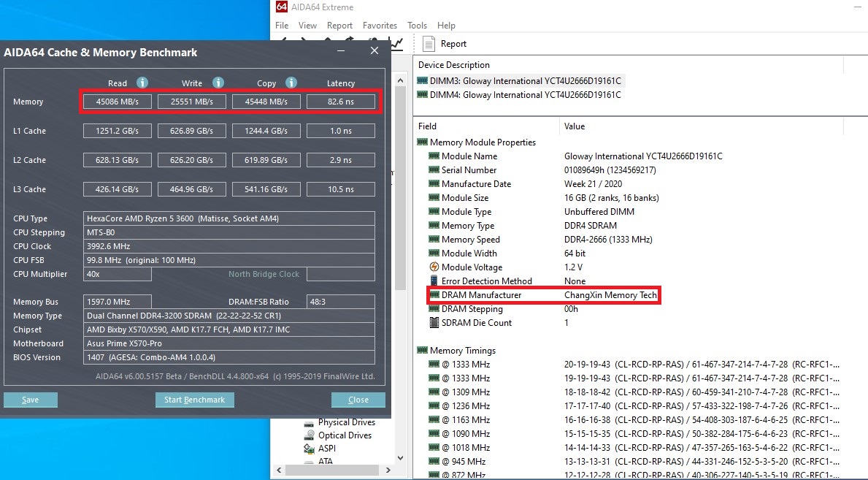This screenshot has height=480, width=868.
Task: Click the CPU Type field HexaCore AMD Ryzen
Action: tap(229, 218)
